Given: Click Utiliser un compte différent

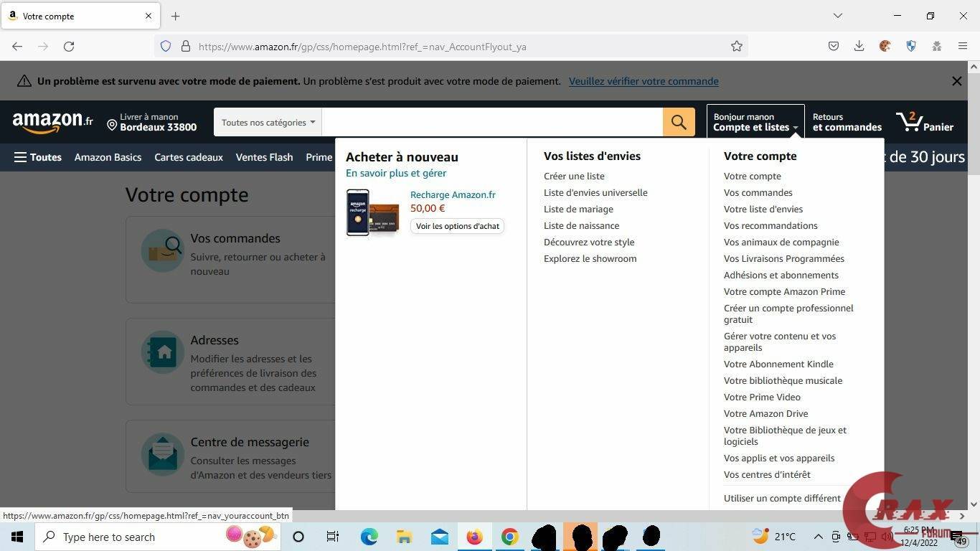Looking at the screenshot, I should (x=782, y=498).
